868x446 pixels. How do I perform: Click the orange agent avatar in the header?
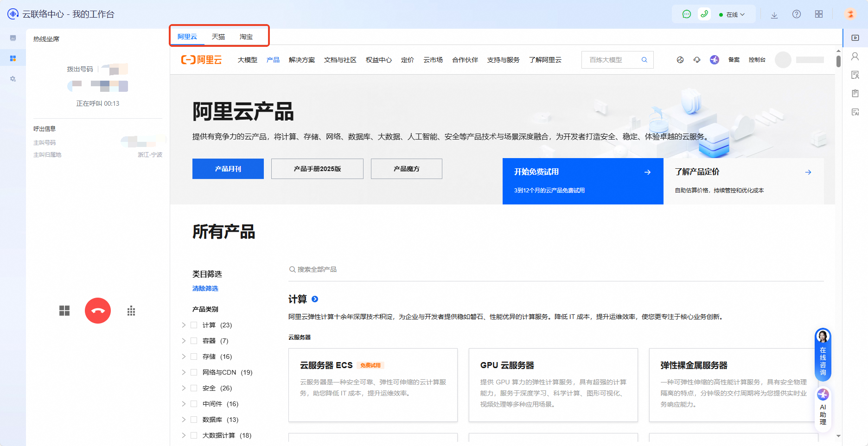[x=850, y=14]
